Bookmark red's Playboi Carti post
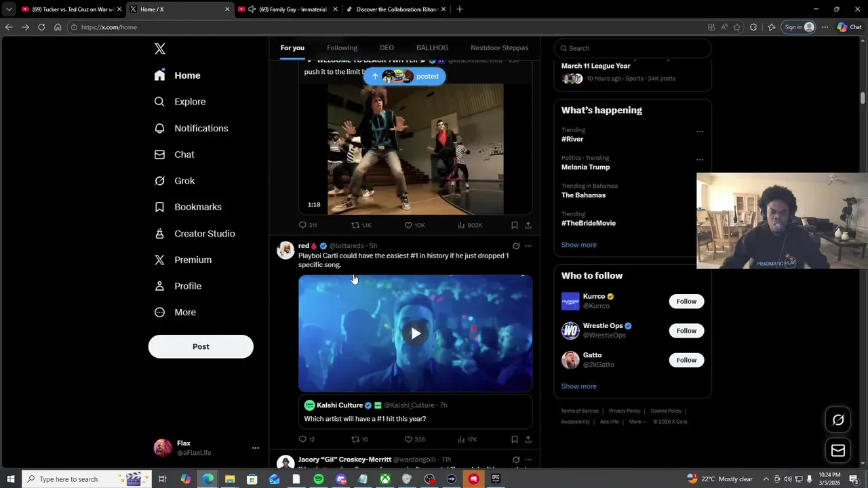This screenshot has height=488, width=868. pyautogui.click(x=515, y=439)
